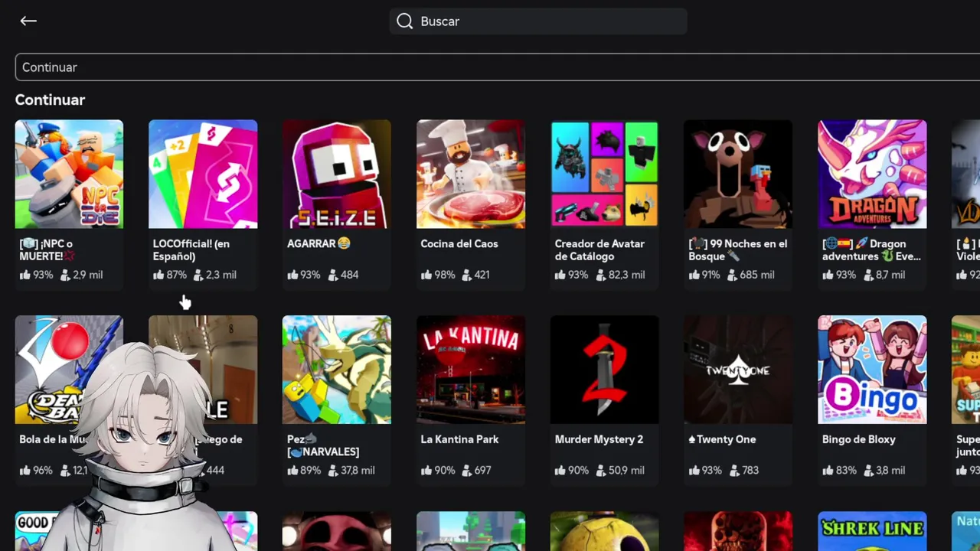Open the Creador de Avatar de Catálogo thumbnail

tap(604, 174)
